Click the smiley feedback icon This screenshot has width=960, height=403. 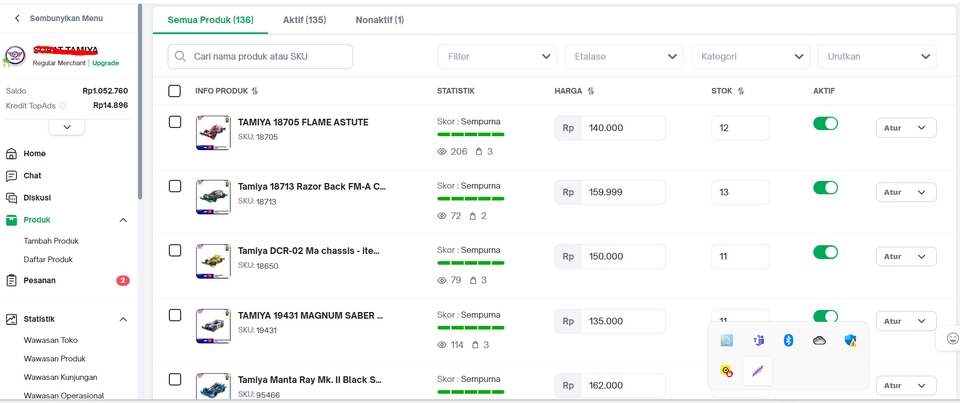[952, 338]
